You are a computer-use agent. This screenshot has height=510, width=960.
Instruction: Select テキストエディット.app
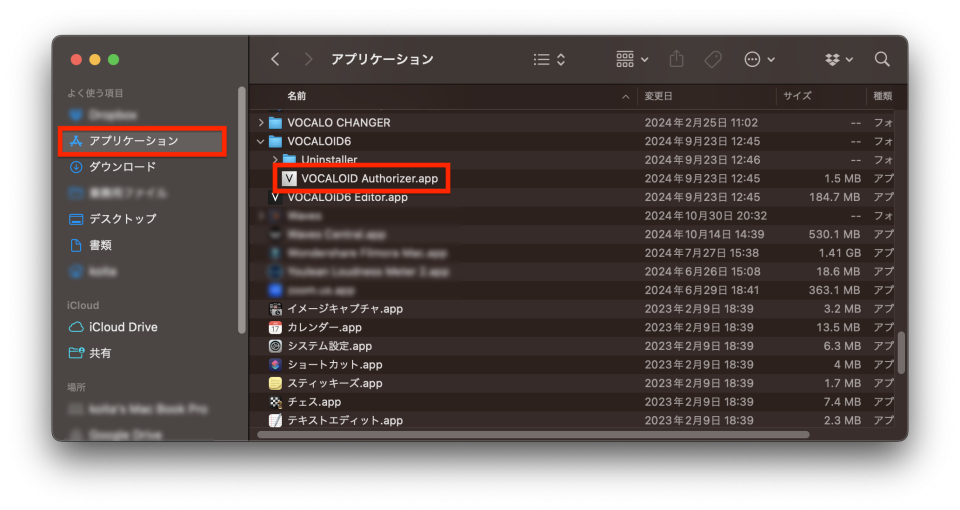pyautogui.click(x=345, y=421)
